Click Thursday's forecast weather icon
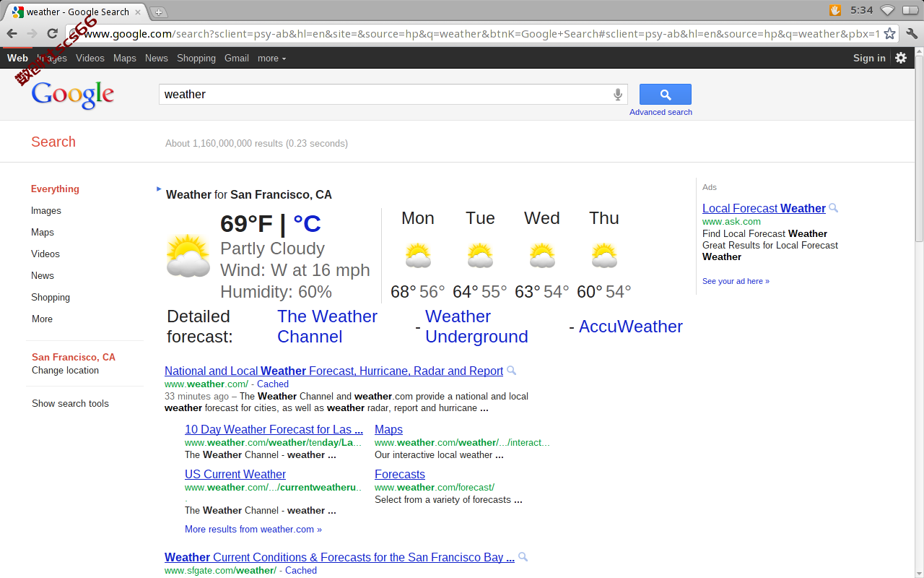Viewport: 924px width, 578px height. [604, 255]
